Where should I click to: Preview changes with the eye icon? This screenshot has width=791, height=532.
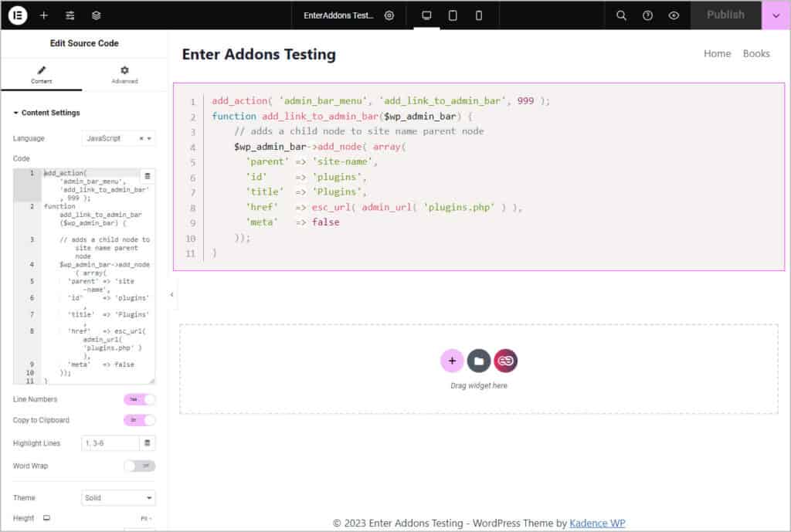pos(674,15)
